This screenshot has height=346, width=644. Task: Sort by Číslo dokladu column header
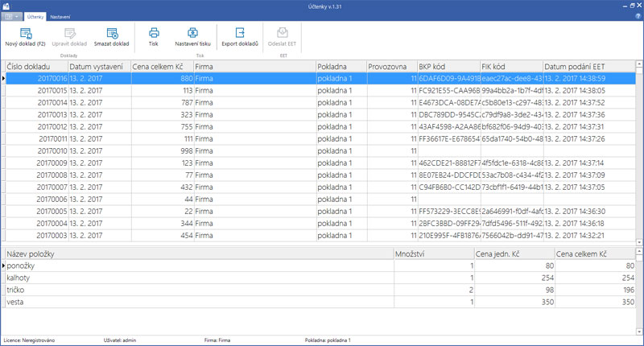(35, 66)
